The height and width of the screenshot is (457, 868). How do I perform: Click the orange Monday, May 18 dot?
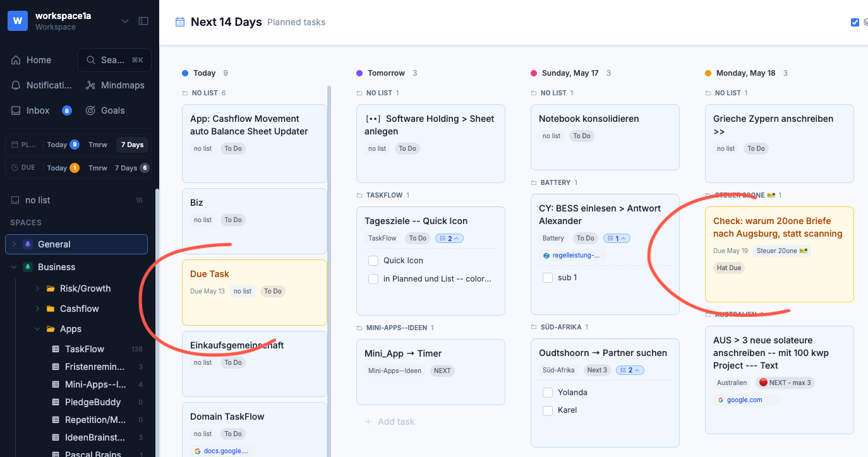tap(708, 73)
